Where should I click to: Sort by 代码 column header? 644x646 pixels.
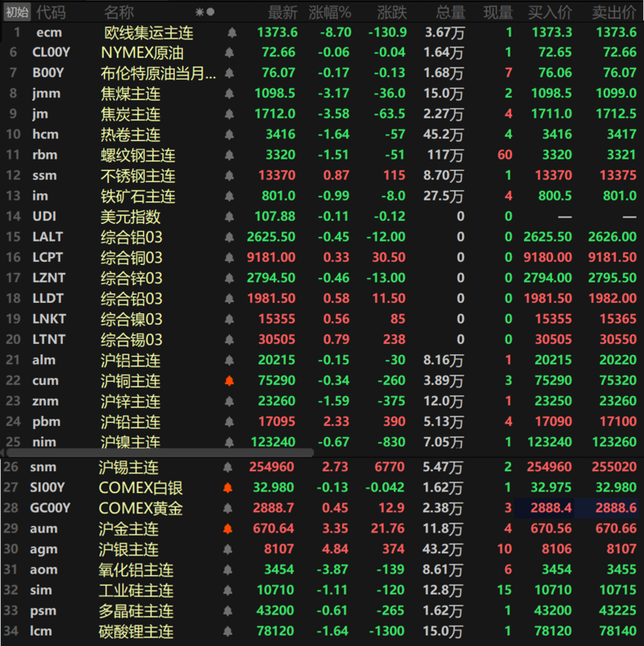tap(51, 12)
